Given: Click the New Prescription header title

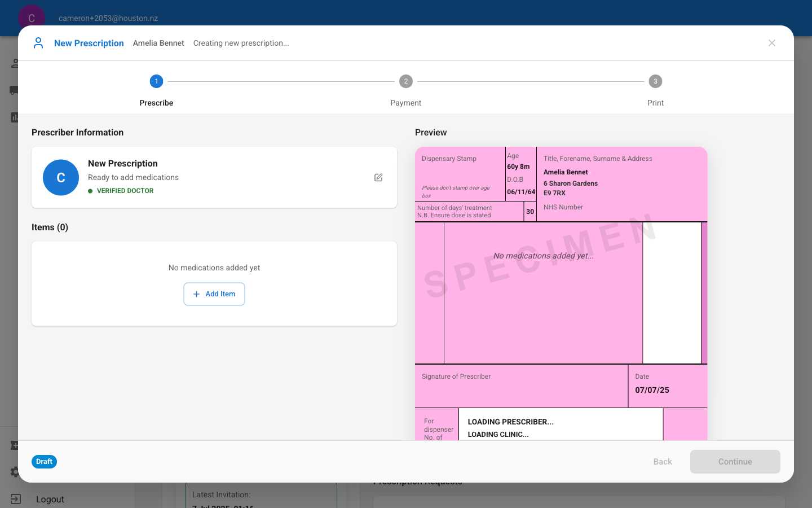Looking at the screenshot, I should click(x=89, y=43).
